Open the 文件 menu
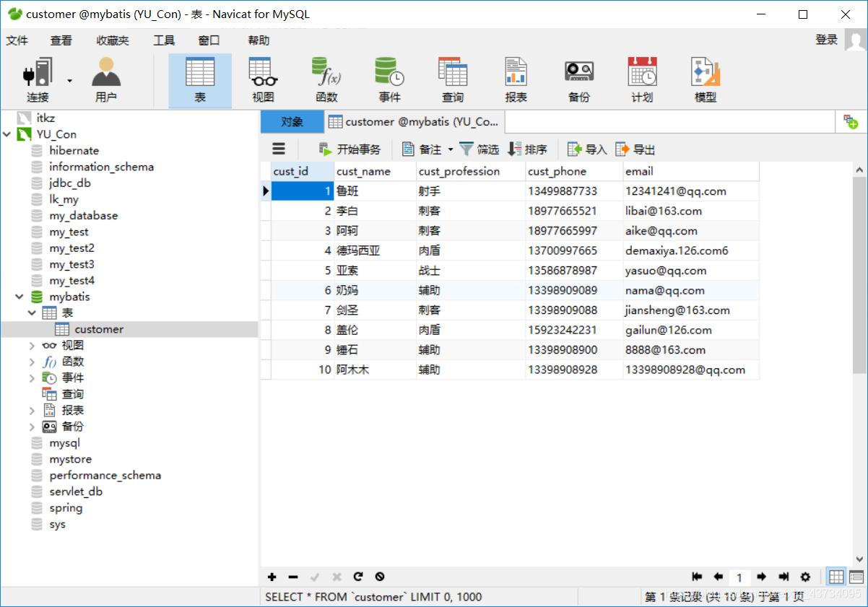The width and height of the screenshot is (868, 607). [x=17, y=40]
